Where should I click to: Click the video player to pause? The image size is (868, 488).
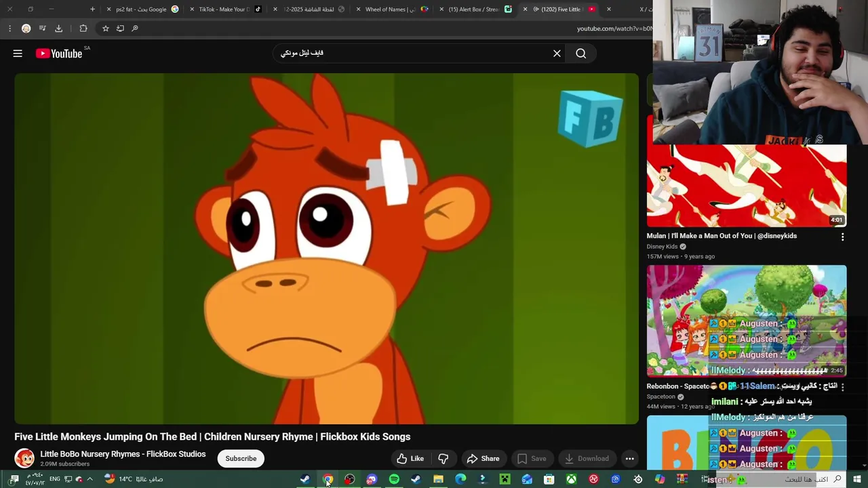click(326, 248)
